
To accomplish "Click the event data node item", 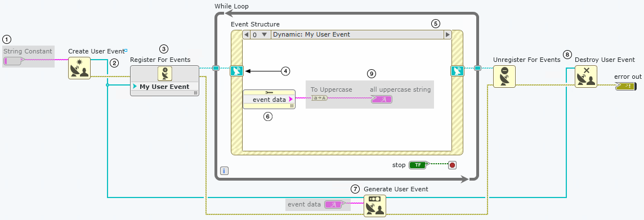I will (269, 100).
